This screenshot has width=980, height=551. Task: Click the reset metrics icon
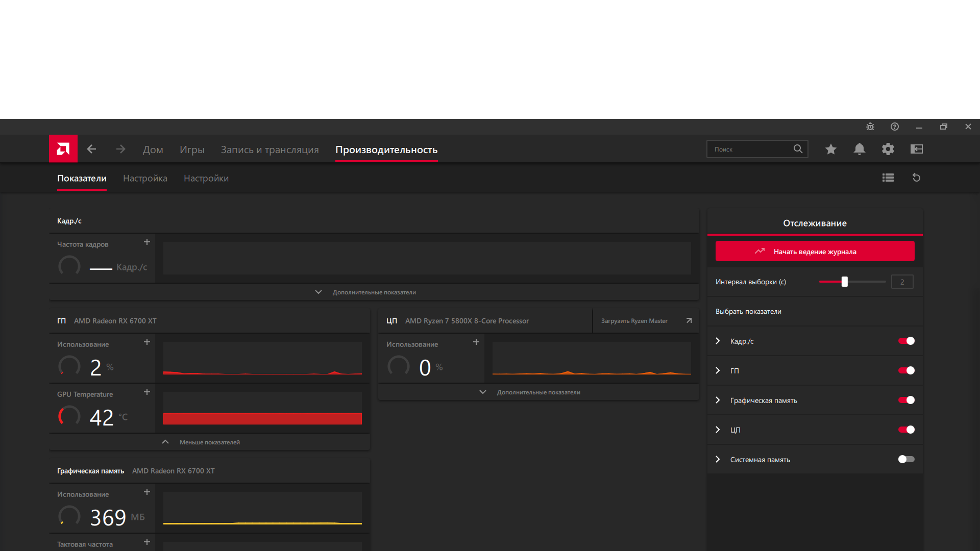click(x=917, y=178)
